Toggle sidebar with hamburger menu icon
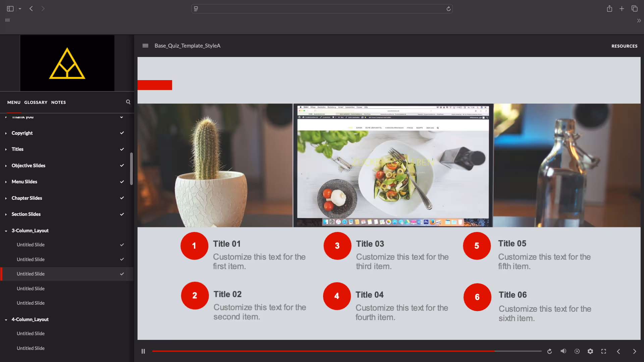The image size is (644, 362). [x=145, y=46]
